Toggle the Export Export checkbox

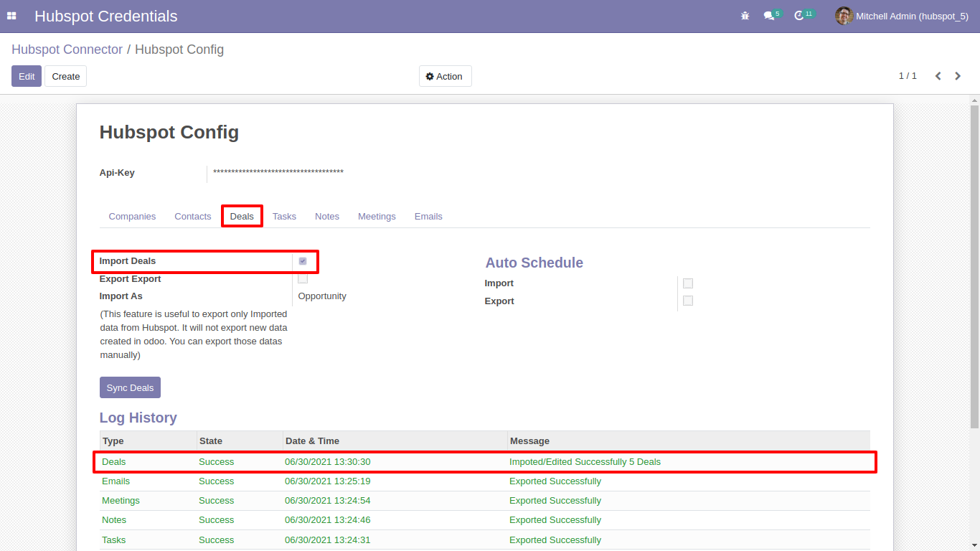pos(303,278)
